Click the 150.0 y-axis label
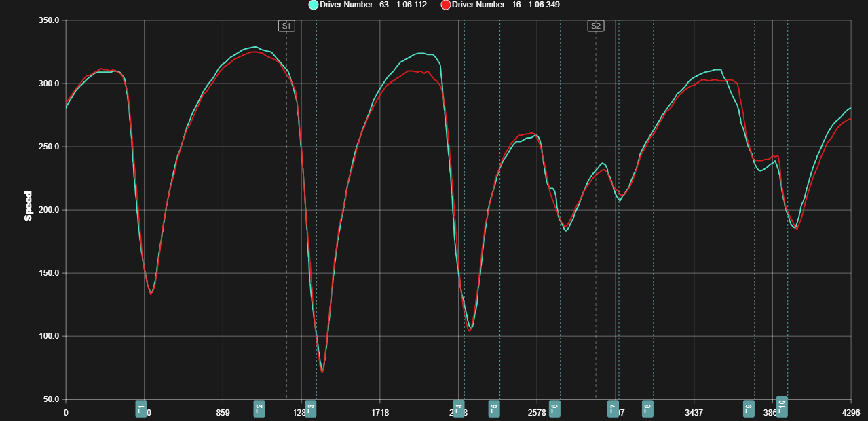This screenshot has width=868, height=421. (49, 273)
